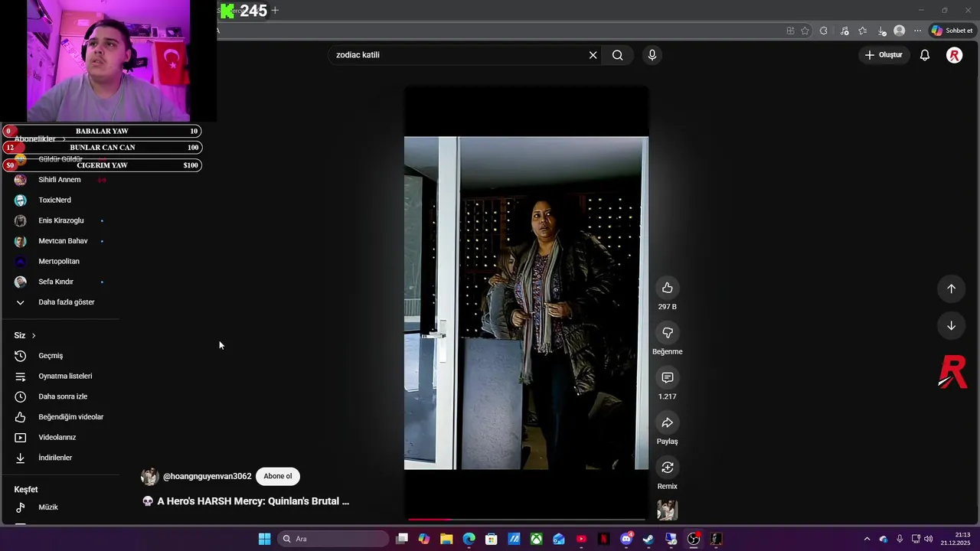
Task: Open Microsoft Store taskbar icon
Action: tap(492, 539)
